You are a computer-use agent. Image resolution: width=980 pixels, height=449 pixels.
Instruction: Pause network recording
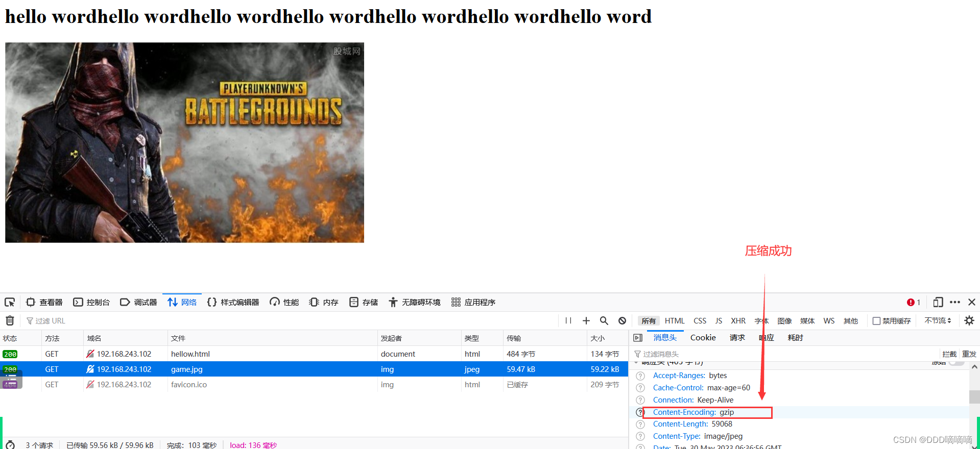[x=568, y=320]
